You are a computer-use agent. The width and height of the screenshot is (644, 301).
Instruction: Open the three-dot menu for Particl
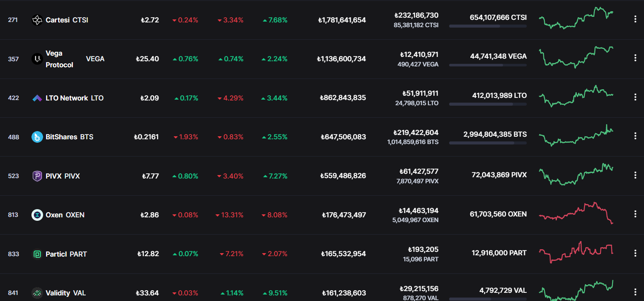pyautogui.click(x=635, y=253)
